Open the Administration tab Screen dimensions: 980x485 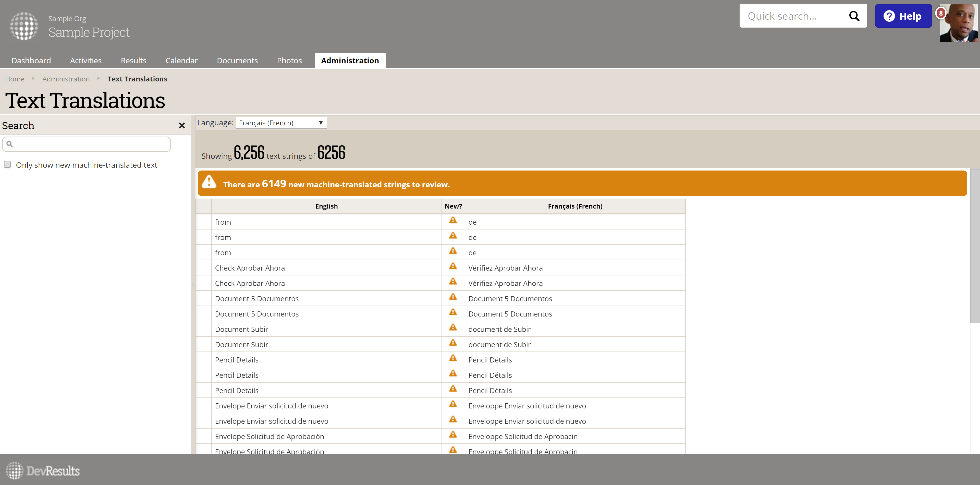(350, 60)
